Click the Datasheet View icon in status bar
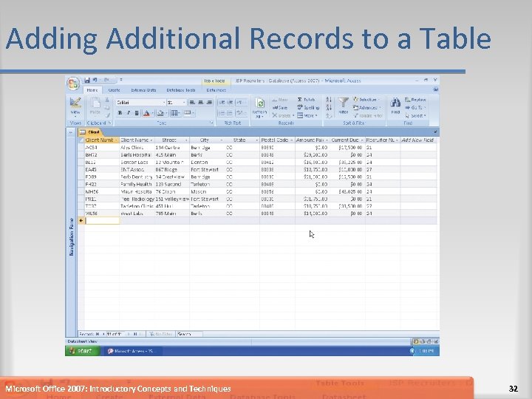 click(415, 341)
